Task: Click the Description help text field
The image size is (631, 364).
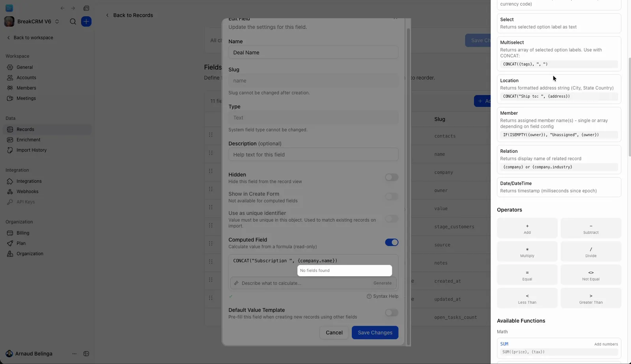Action: coord(313,154)
